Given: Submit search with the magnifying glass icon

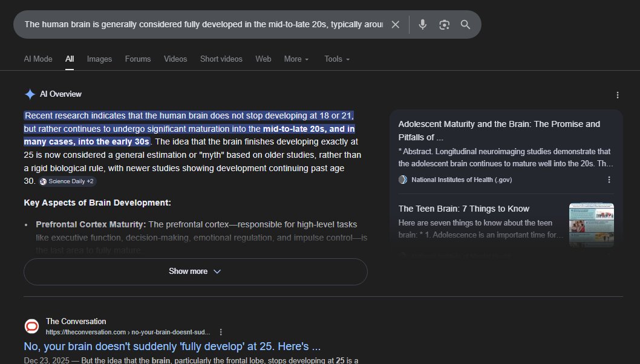Looking at the screenshot, I should coord(465,24).
